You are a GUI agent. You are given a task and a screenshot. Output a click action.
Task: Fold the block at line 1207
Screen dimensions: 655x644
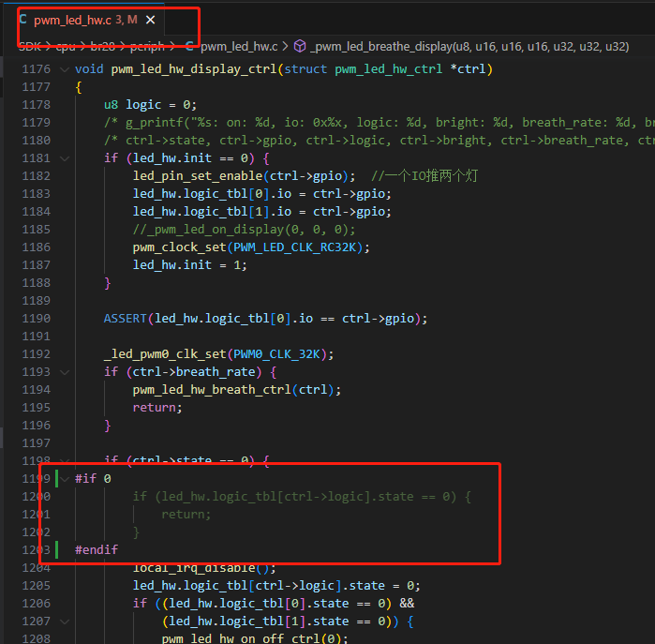tap(65, 622)
